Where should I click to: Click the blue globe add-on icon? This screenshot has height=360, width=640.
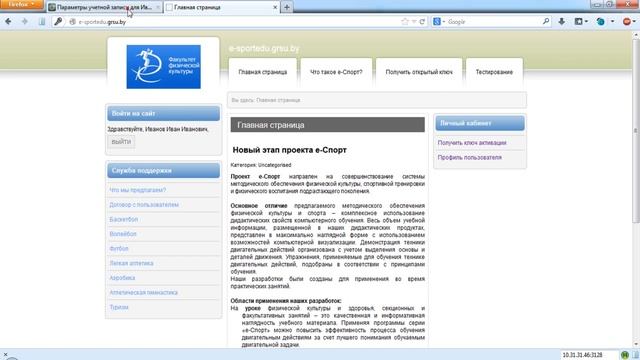coord(600,22)
